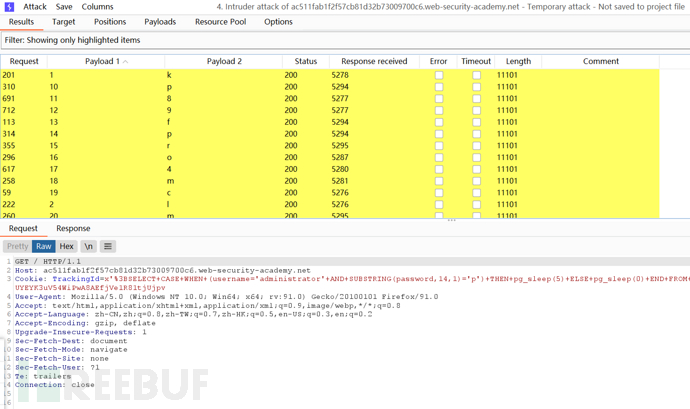Select request number 310 cell
690x409 pixels.
click(x=9, y=87)
